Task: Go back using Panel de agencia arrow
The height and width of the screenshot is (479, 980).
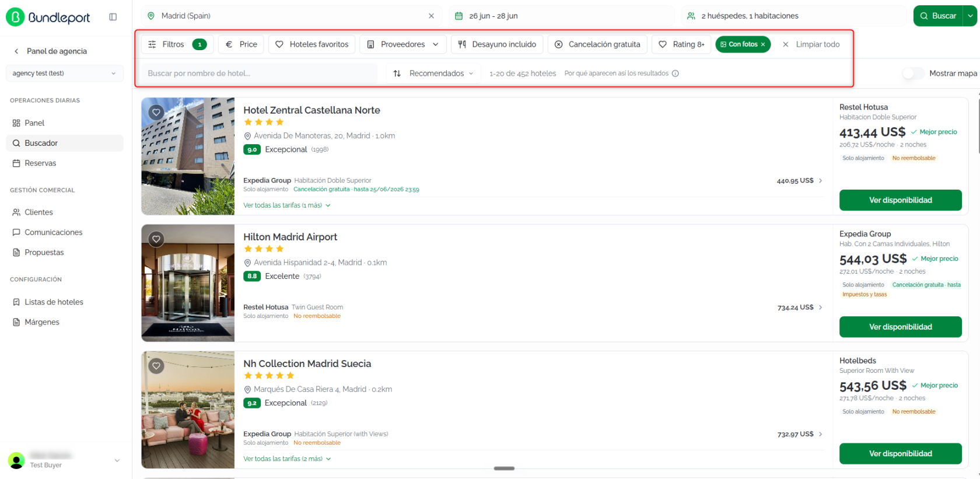Action: coord(16,51)
